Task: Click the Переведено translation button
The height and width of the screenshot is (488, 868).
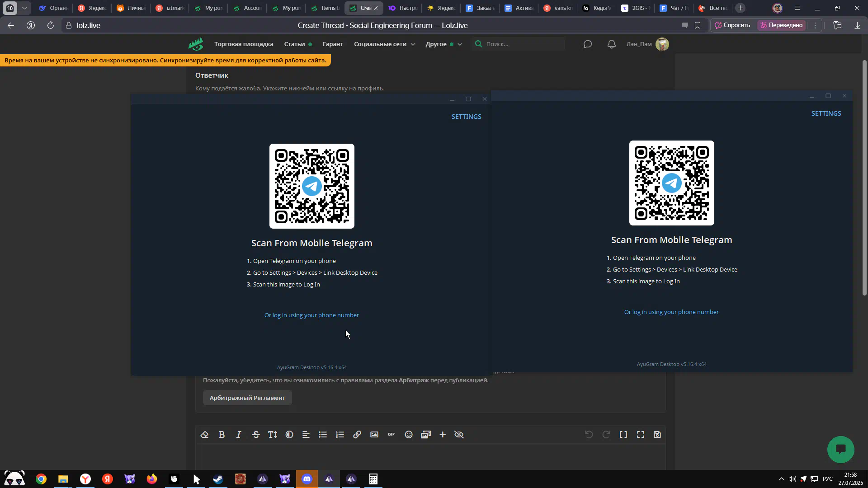Action: 782,25
